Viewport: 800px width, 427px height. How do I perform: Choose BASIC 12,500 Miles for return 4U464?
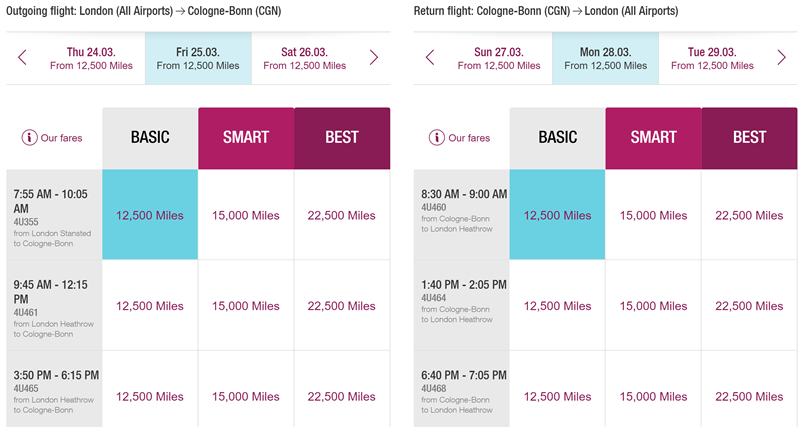coord(557,306)
